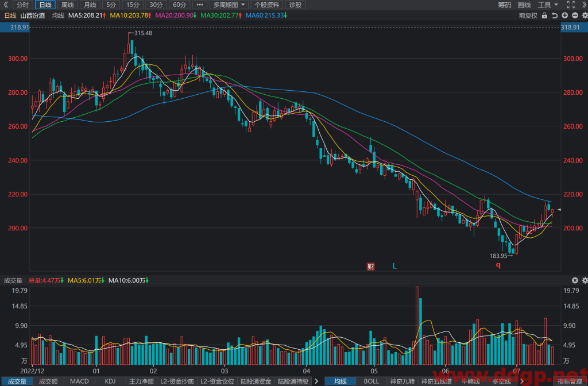Toggle chart lock icon

pyautogui.click(x=544, y=16)
